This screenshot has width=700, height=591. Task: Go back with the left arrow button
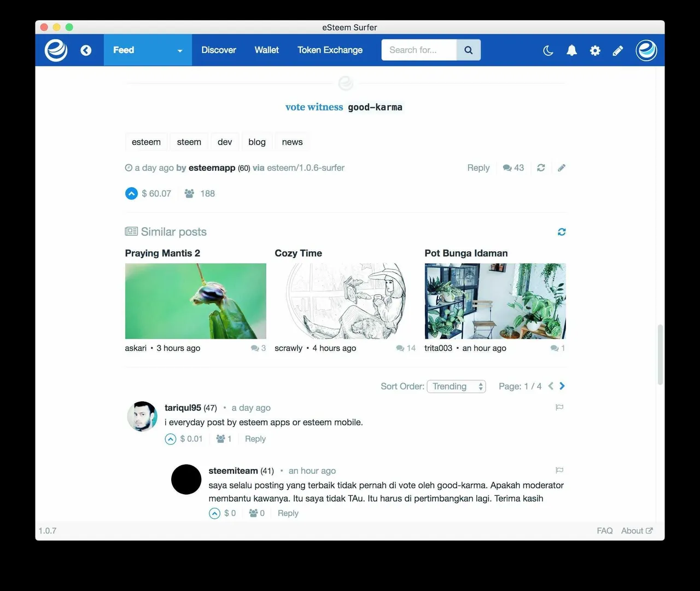pos(86,50)
